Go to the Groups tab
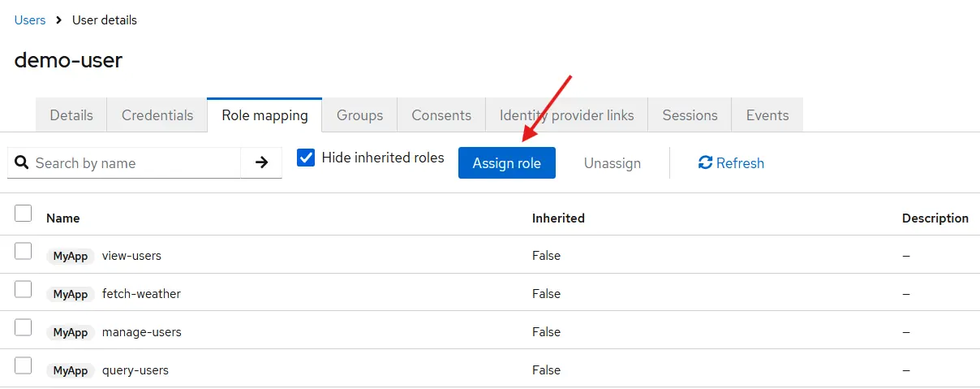 click(x=359, y=115)
